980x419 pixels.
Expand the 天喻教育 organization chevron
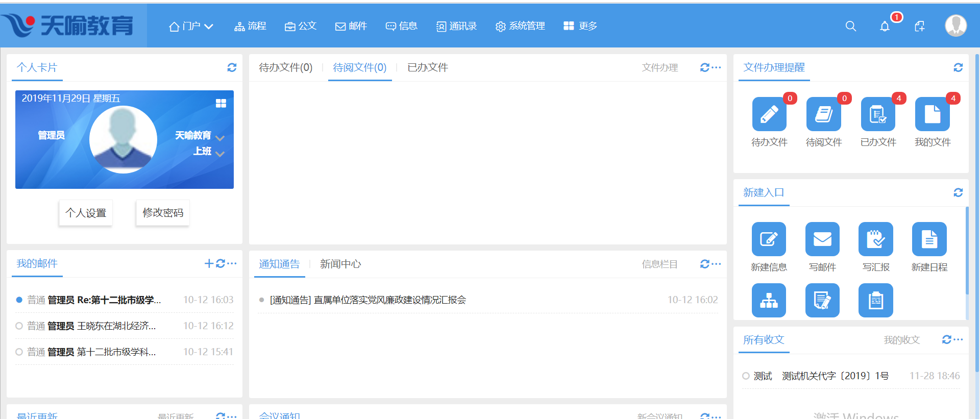[220, 138]
